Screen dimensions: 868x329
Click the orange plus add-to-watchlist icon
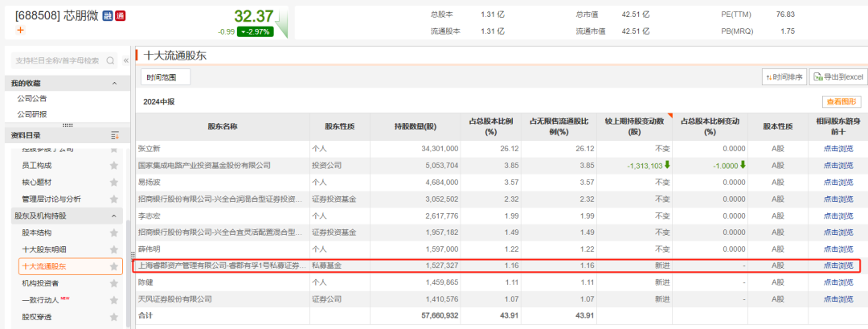[21, 30]
